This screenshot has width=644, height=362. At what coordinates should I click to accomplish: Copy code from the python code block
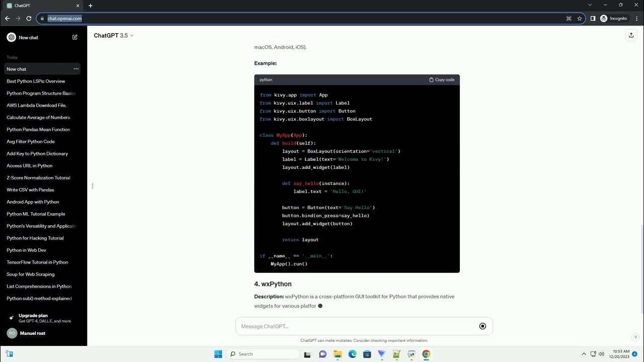[442, 79]
